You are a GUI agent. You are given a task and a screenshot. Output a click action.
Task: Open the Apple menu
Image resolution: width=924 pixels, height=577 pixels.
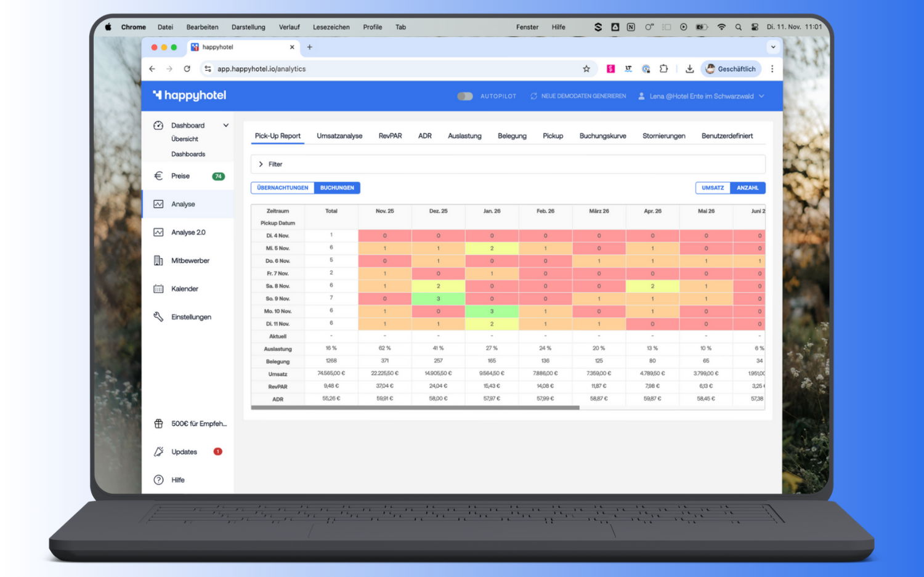tap(108, 27)
